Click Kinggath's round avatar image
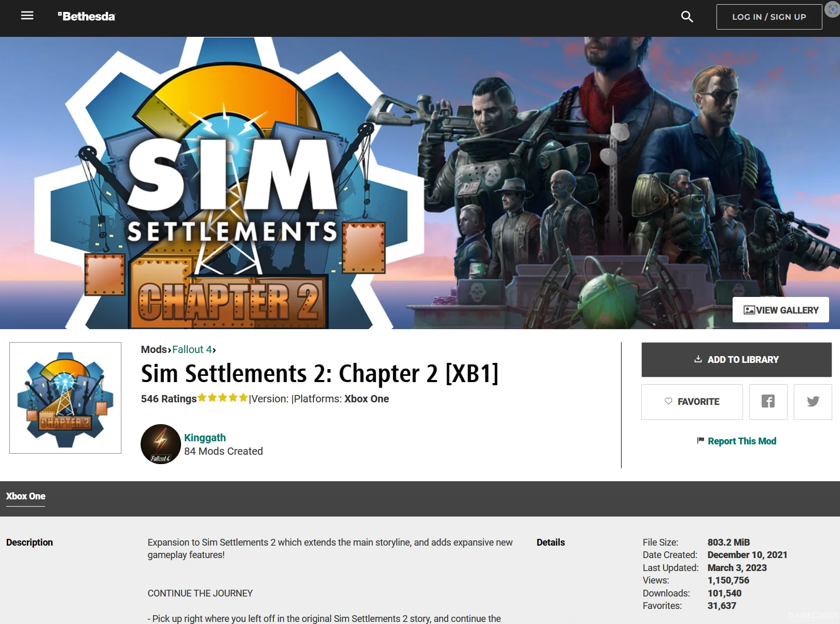 coord(161,444)
